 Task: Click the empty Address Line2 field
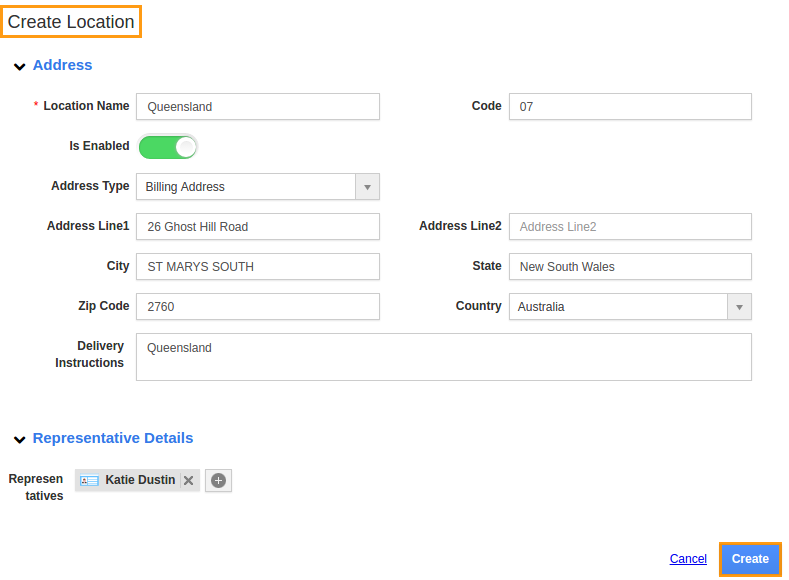click(630, 227)
